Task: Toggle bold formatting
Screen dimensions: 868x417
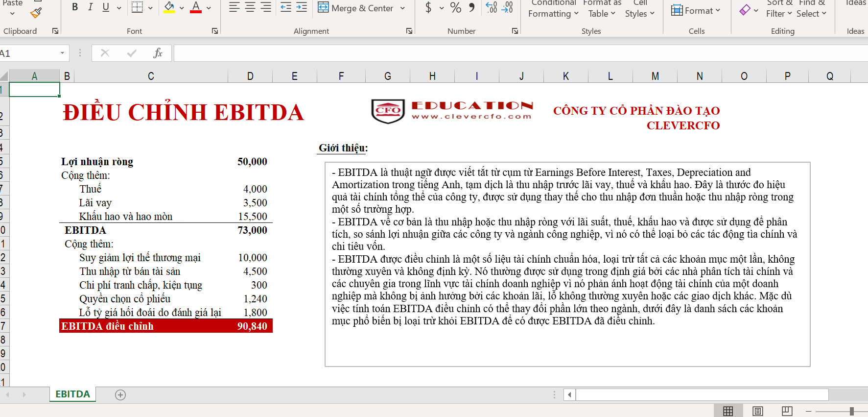Action: coord(75,8)
